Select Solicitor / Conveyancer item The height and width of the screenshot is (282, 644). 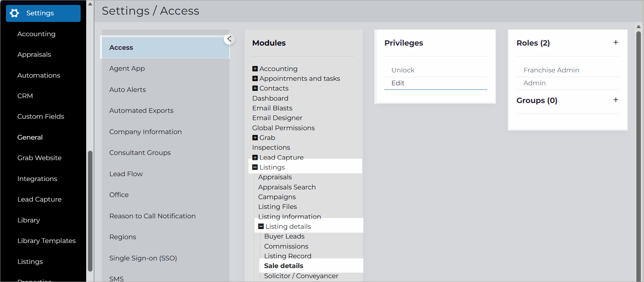[x=301, y=276]
